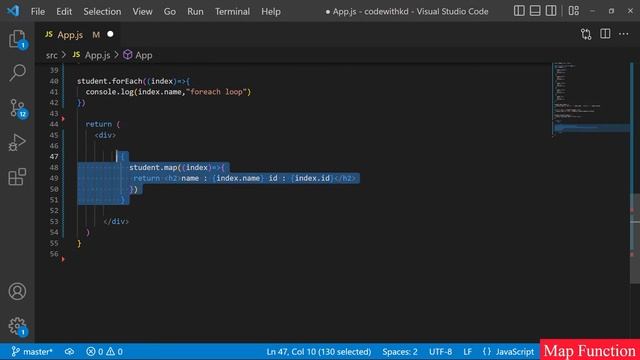Open the Go menu
Viewport: 640px width, 360px height.
coord(170,11)
